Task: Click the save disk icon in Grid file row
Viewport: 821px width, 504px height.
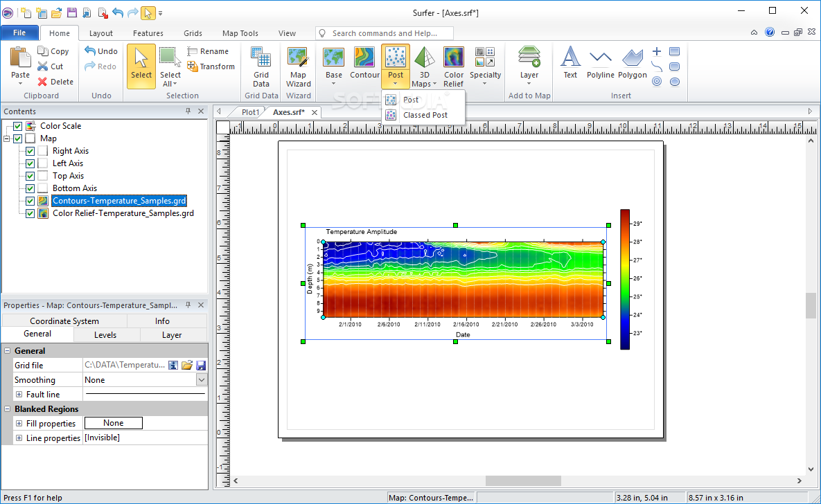Action: click(200, 366)
